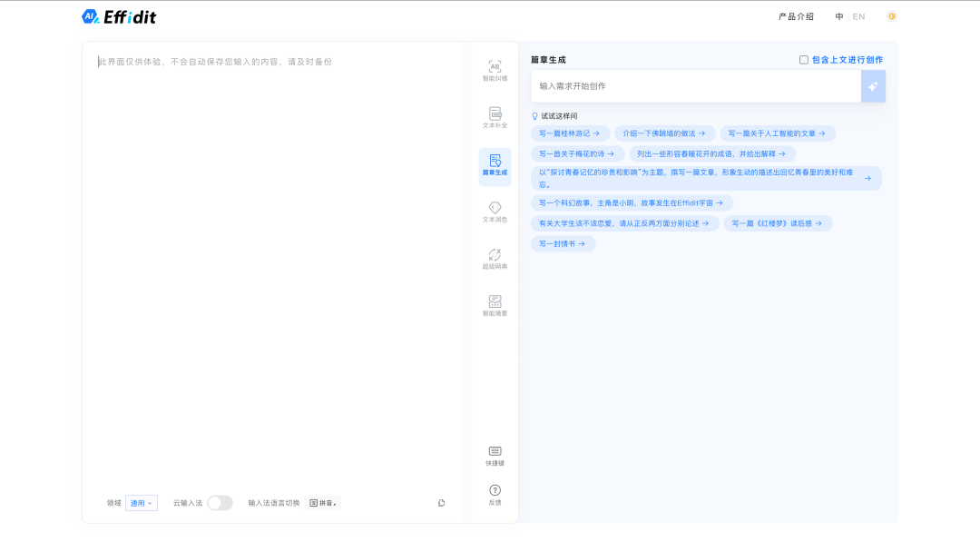The width and height of the screenshot is (980, 552).
Task: Open the 产品介绍 menu item
Action: (x=796, y=16)
